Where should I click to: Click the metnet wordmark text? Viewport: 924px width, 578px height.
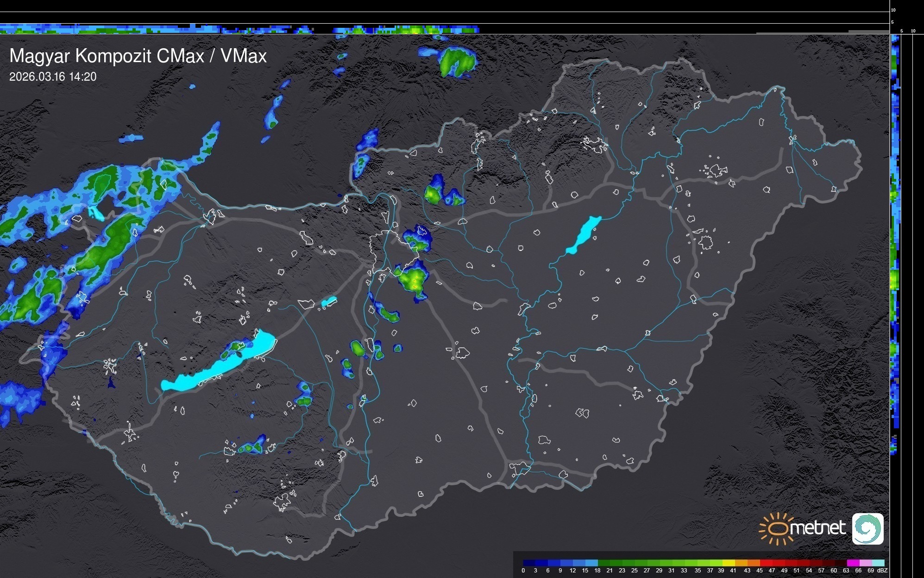point(817,528)
